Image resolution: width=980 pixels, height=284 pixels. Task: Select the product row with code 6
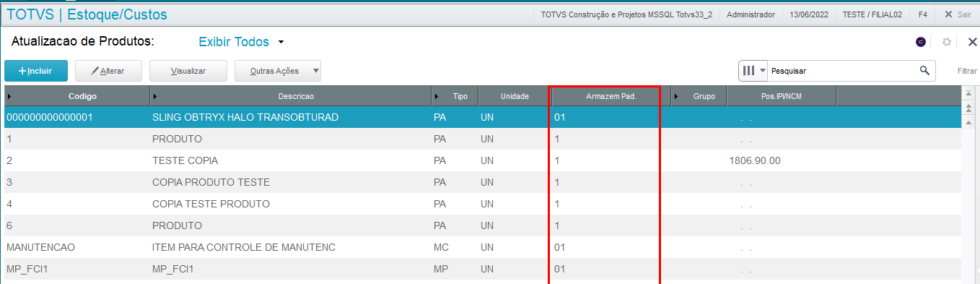point(483,225)
